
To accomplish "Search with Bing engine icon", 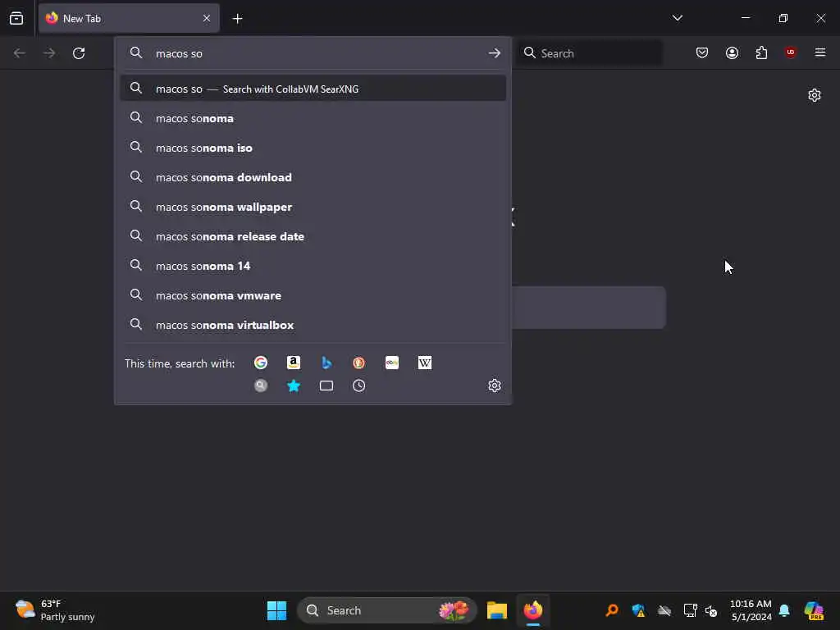I will [326, 363].
